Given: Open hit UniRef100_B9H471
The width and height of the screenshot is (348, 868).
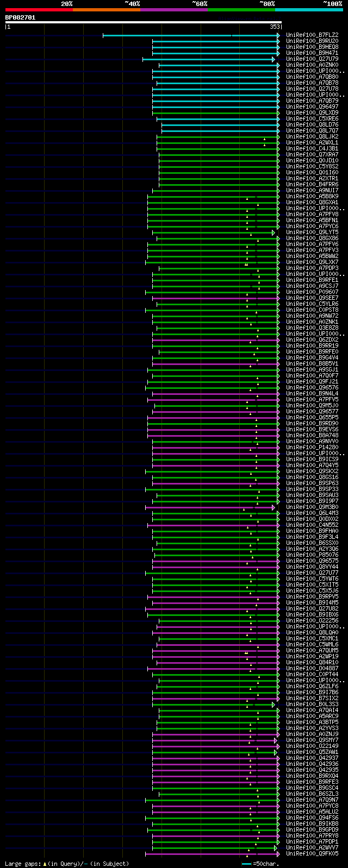Looking at the screenshot, I should pyautogui.click(x=312, y=53).
